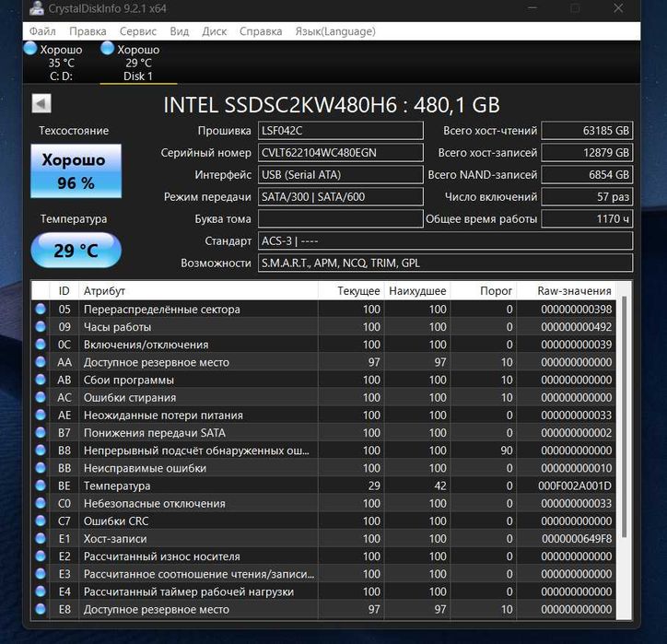Click the status orb for Disk 1

107,48
